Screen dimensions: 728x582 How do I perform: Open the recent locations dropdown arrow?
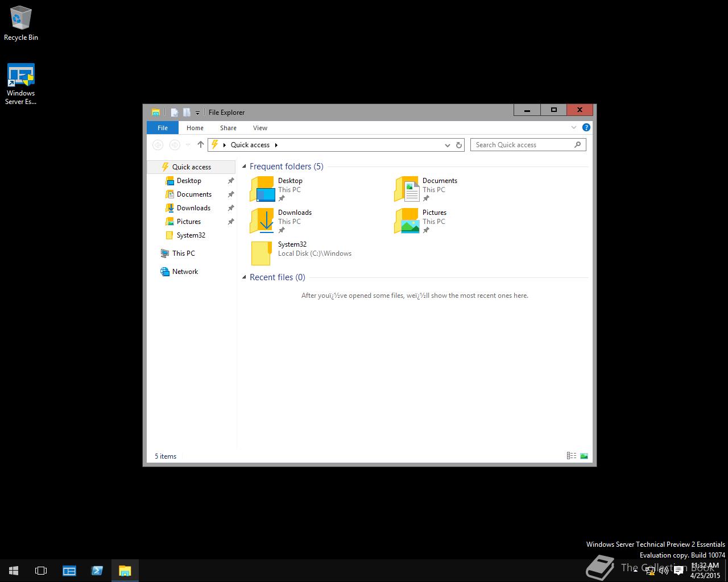188,145
